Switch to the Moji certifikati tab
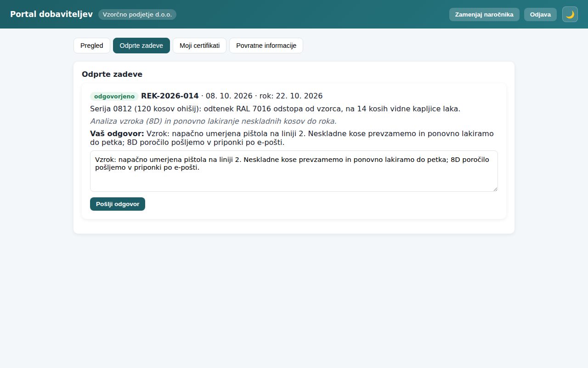 [199, 46]
